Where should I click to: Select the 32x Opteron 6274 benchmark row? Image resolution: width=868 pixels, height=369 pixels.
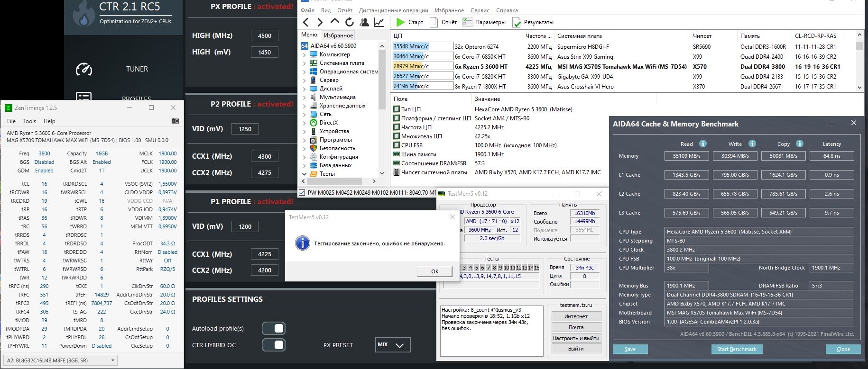coord(623,46)
